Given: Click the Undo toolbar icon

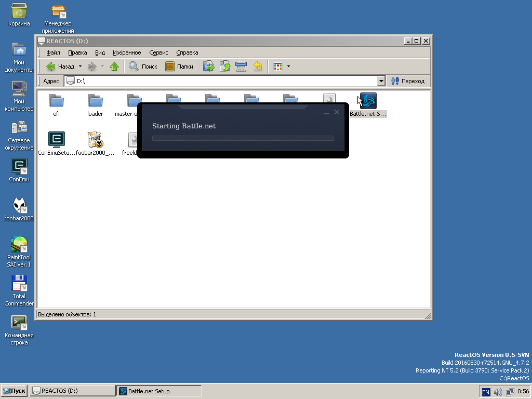Looking at the screenshot, I should (x=258, y=66).
